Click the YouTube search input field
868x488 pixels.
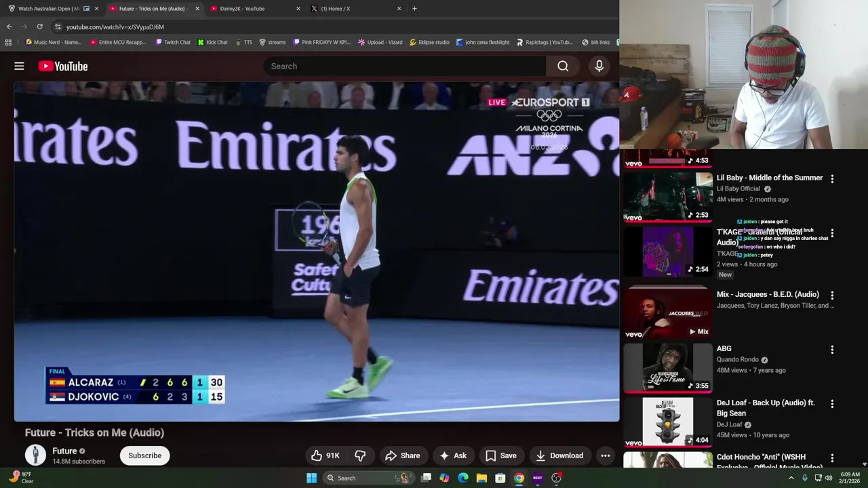click(405, 66)
